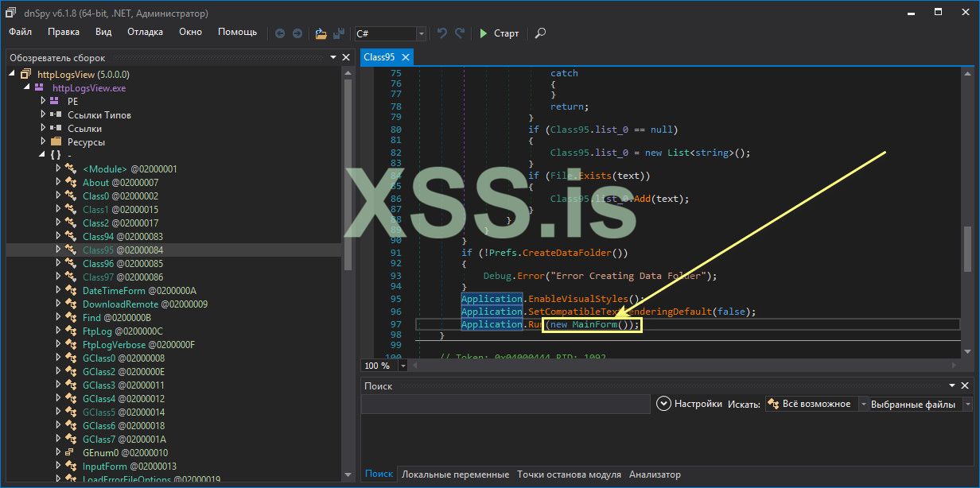
Task: Open the Отладка menu
Action: [145, 32]
